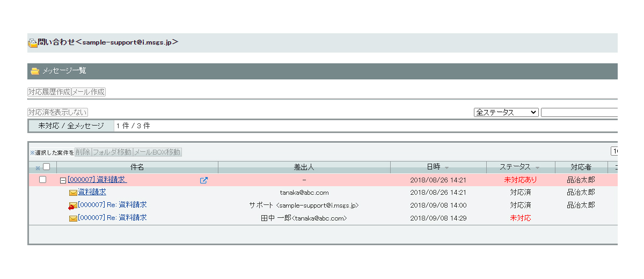Viewport: 644px width, 279px height.
Task: Click 対応済 status of 14:21 message
Action: click(521, 193)
